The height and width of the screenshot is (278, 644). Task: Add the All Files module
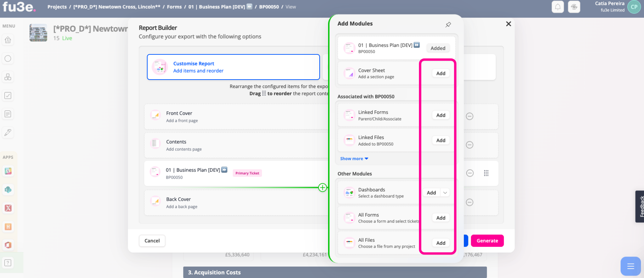click(441, 243)
